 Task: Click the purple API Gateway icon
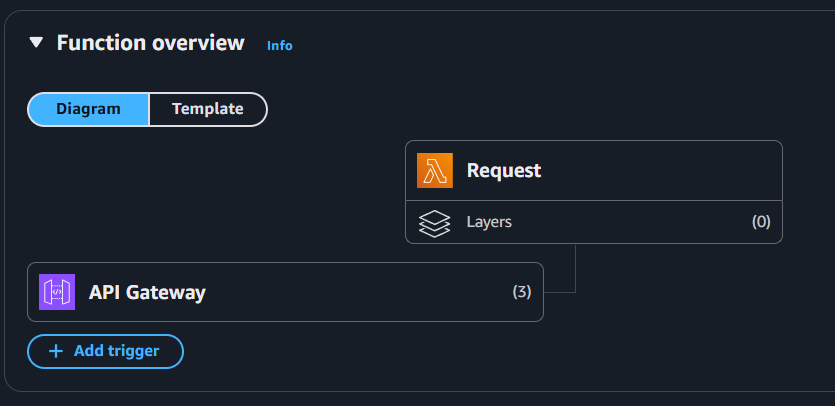pos(57,292)
